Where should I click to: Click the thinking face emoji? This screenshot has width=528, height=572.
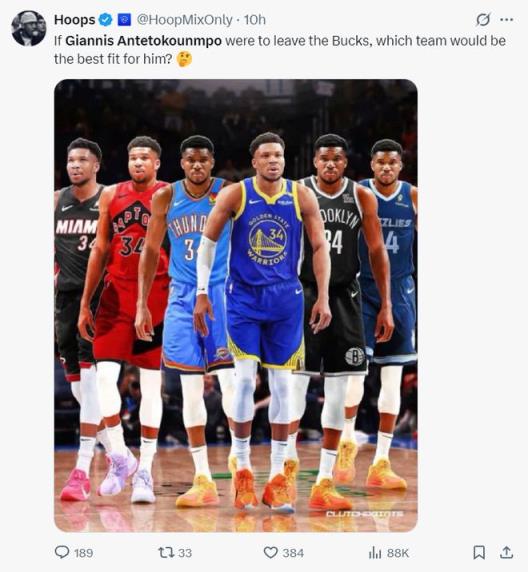pyautogui.click(x=184, y=59)
